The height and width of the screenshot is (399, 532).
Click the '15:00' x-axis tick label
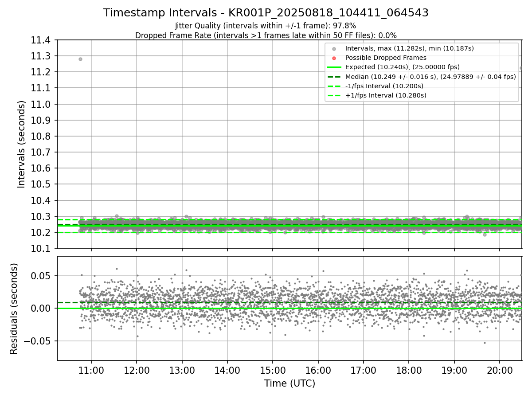tap(273, 370)
